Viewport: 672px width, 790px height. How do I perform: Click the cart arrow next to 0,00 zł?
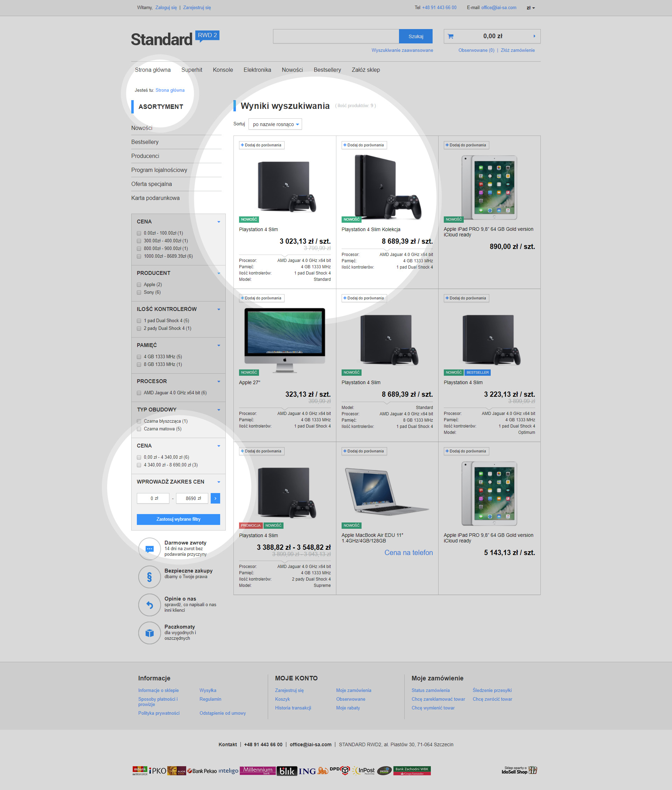534,36
